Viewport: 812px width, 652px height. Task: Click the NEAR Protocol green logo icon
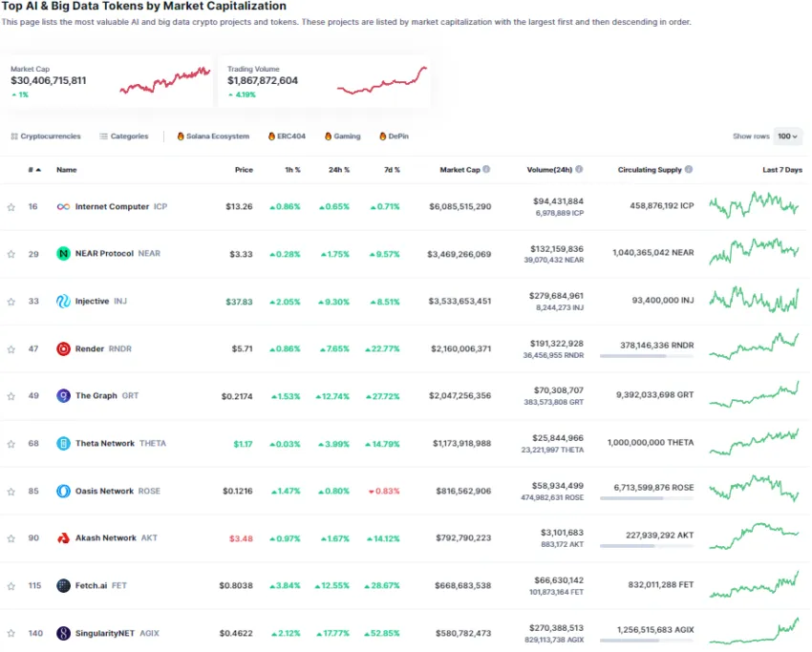63,254
